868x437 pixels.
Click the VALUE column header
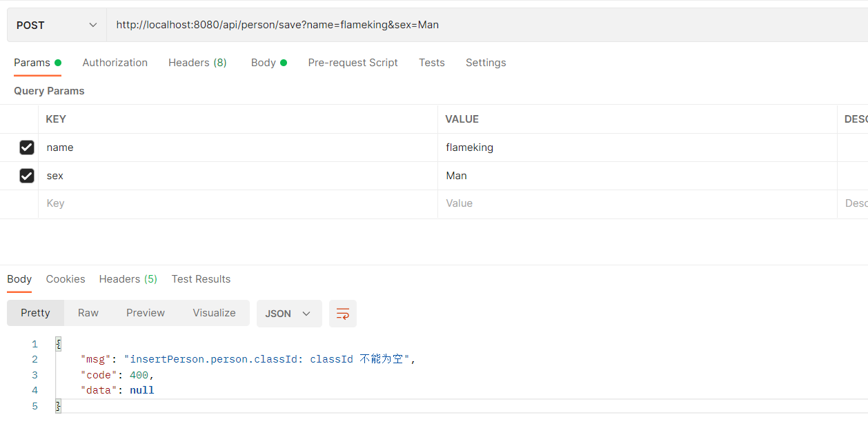pyautogui.click(x=462, y=119)
